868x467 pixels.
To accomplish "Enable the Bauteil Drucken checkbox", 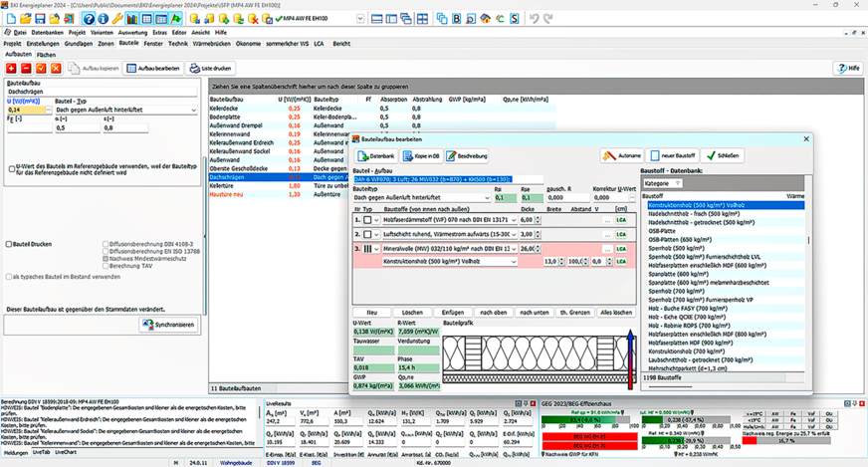I will (x=9, y=244).
